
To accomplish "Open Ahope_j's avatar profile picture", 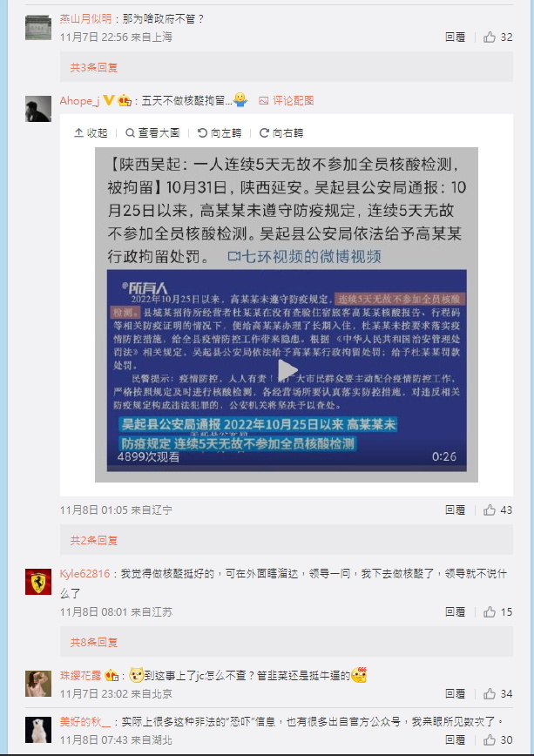I will click(x=38, y=109).
